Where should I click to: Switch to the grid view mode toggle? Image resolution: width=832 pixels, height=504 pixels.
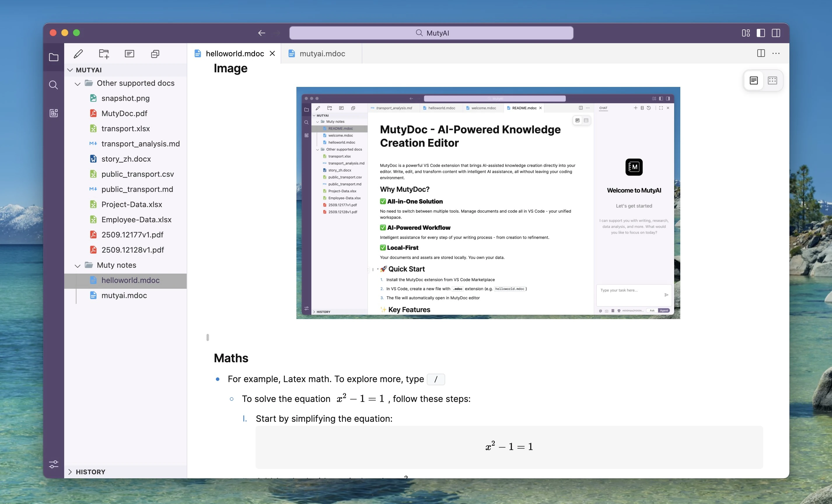(x=772, y=80)
